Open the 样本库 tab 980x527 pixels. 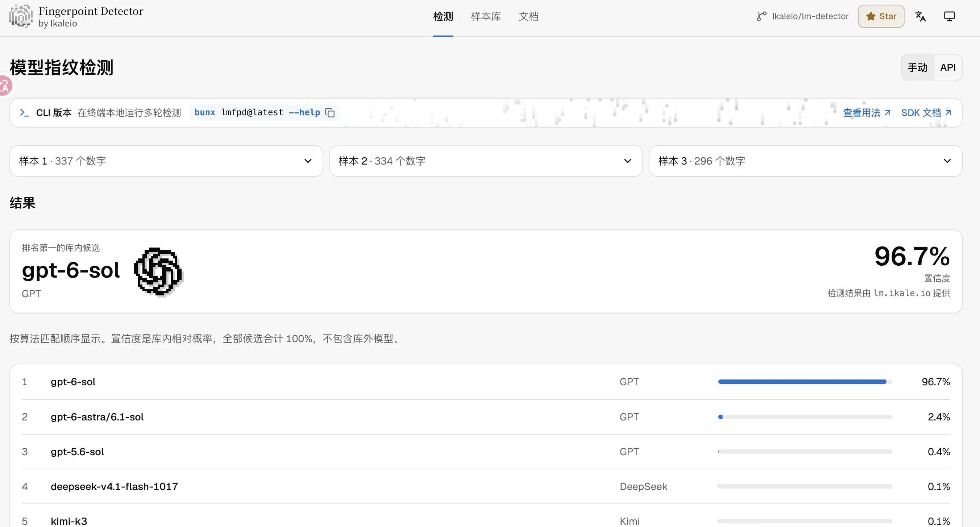click(x=486, y=16)
